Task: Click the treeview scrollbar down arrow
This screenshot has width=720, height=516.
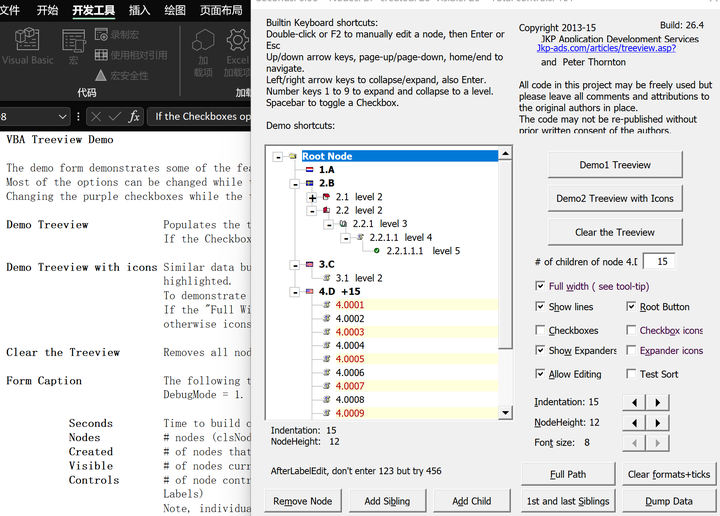Action: [505, 412]
